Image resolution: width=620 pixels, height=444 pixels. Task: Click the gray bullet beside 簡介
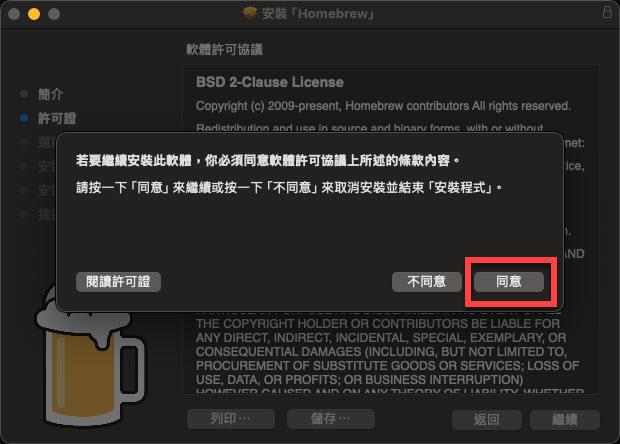24,94
